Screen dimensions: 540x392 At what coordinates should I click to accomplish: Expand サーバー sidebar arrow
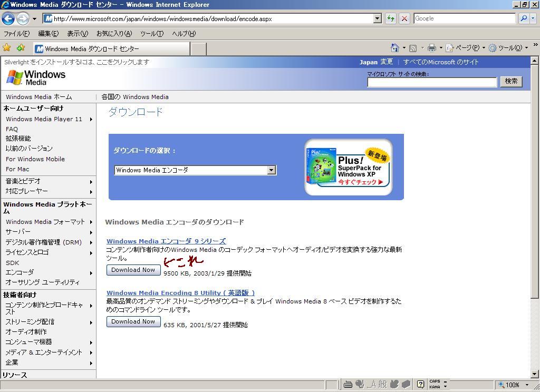91,232
